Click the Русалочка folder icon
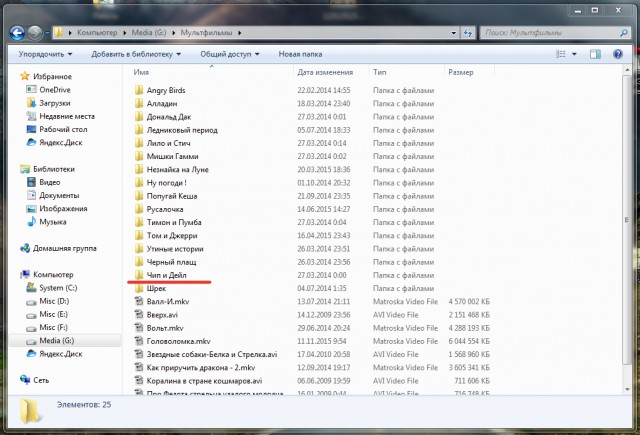640x435 pixels. tap(139, 209)
